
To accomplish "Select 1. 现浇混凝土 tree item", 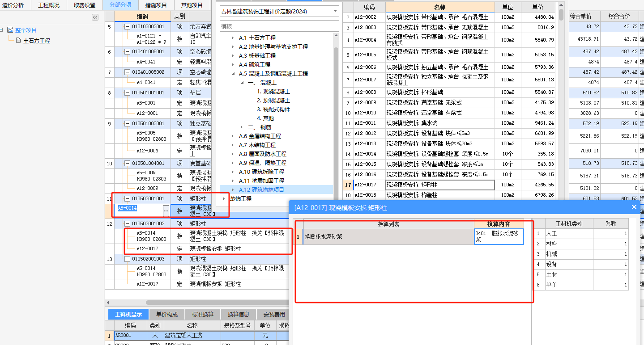I will (x=273, y=92).
